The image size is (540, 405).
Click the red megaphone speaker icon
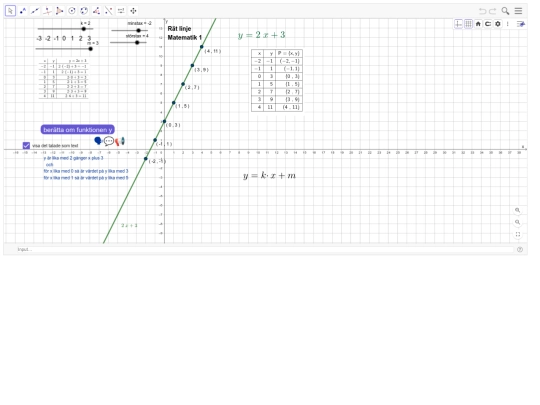pyautogui.click(x=117, y=141)
